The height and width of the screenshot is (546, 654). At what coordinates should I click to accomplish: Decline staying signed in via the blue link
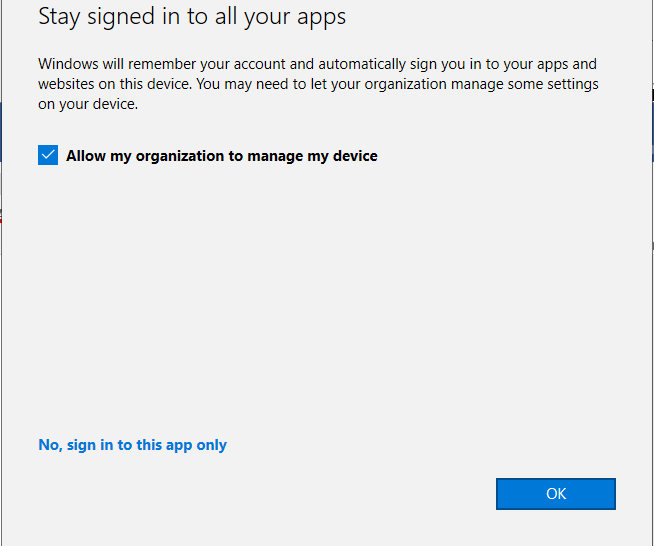pyautogui.click(x=132, y=445)
